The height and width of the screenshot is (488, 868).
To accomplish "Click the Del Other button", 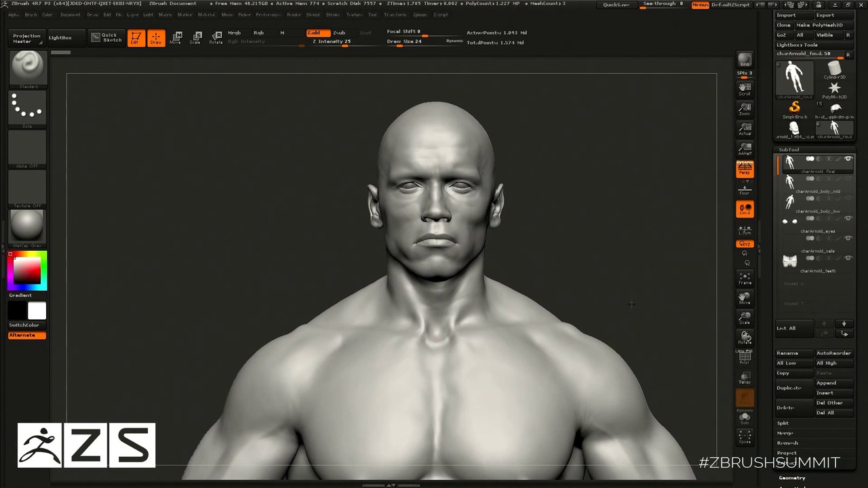I will 833,403.
